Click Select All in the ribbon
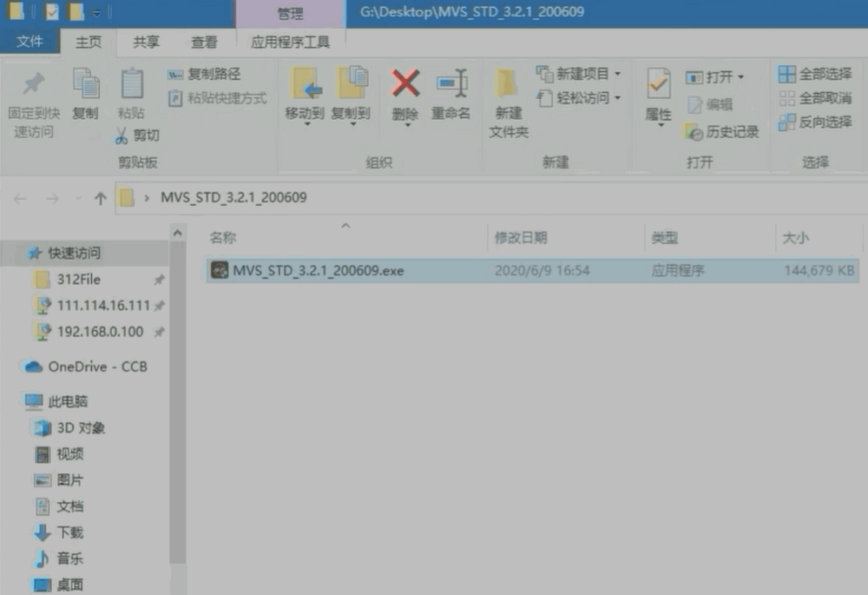 click(x=814, y=74)
